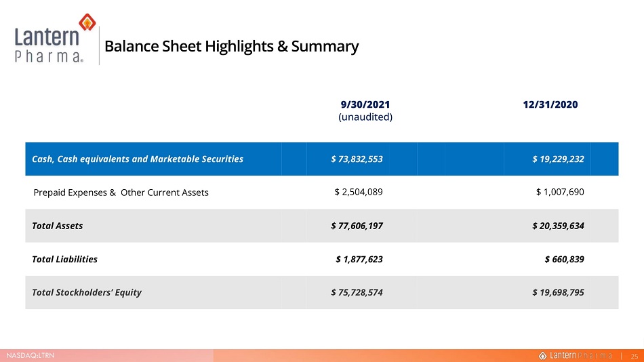Select the Cash, Cash equivalents and Marketable Securities row
The width and height of the screenshot is (644, 362).
pyautogui.click(x=321, y=159)
